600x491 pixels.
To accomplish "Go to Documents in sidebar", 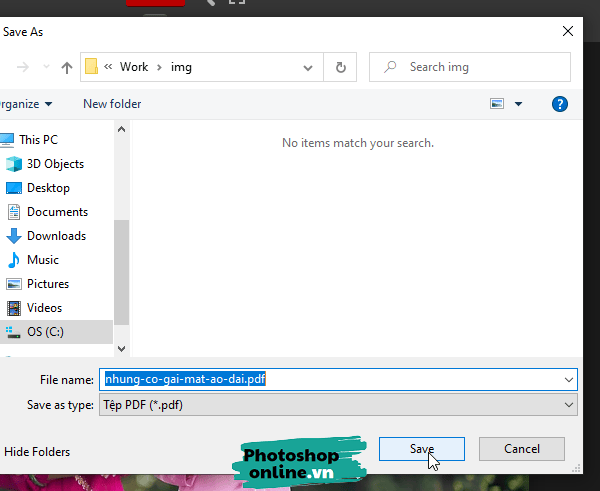I will (57, 212).
